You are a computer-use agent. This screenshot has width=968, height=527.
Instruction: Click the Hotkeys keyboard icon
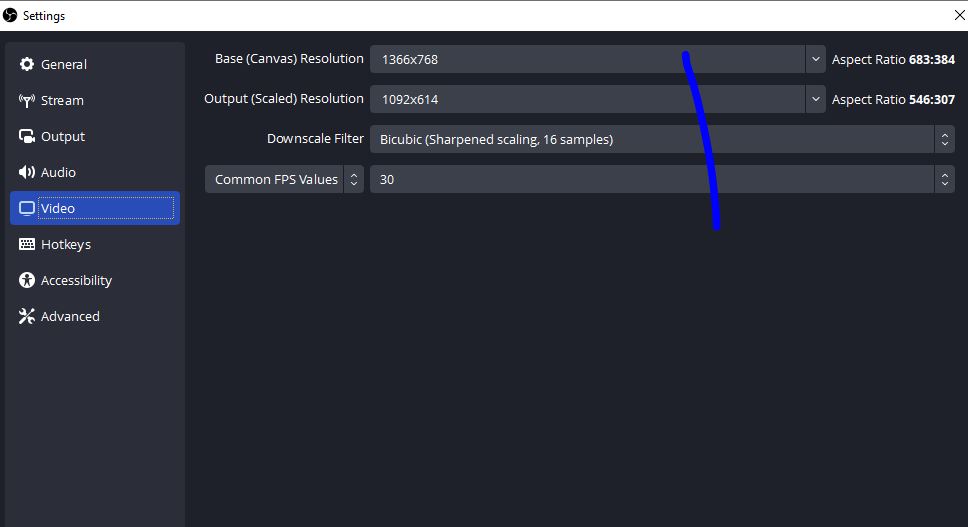coord(27,244)
